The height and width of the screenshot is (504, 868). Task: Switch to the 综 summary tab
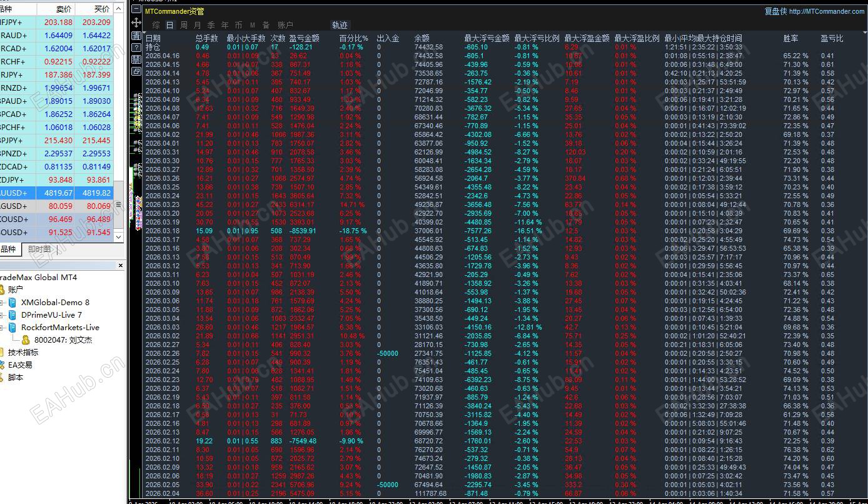pyautogui.click(x=156, y=25)
